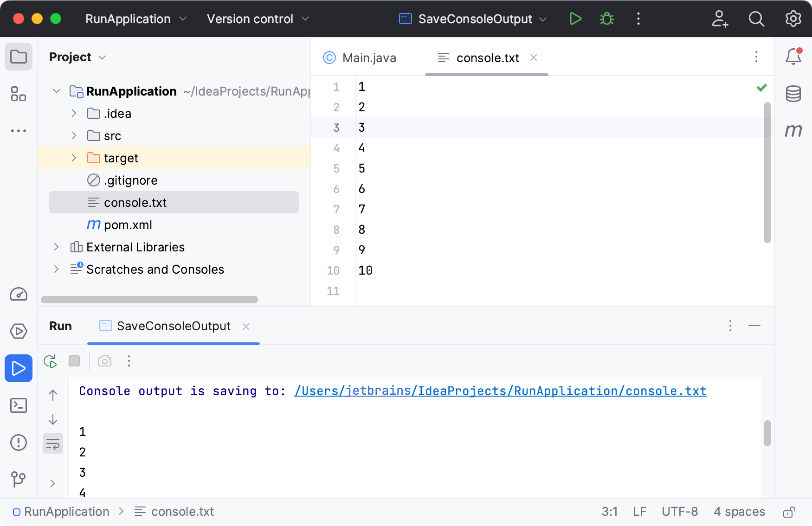Open the Problems tool window

point(19,443)
